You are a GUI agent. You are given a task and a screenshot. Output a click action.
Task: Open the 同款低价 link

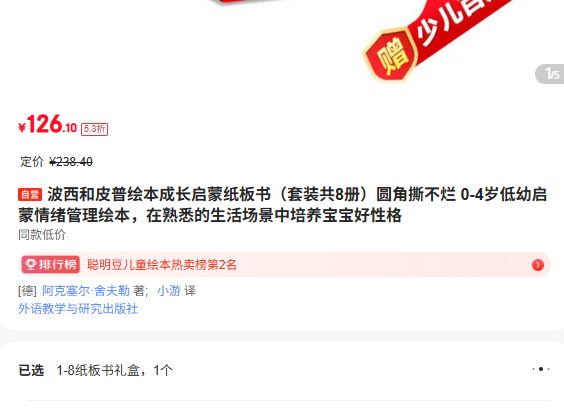click(x=42, y=235)
